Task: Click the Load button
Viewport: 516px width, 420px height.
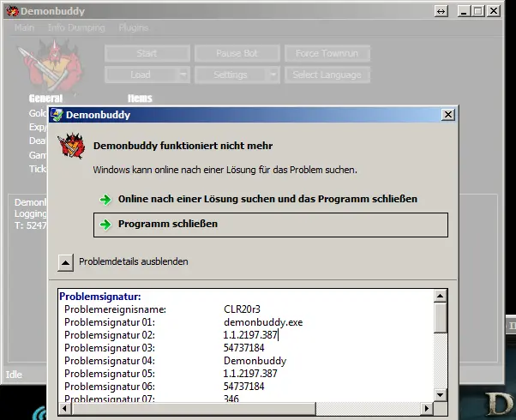Action: pos(141,75)
